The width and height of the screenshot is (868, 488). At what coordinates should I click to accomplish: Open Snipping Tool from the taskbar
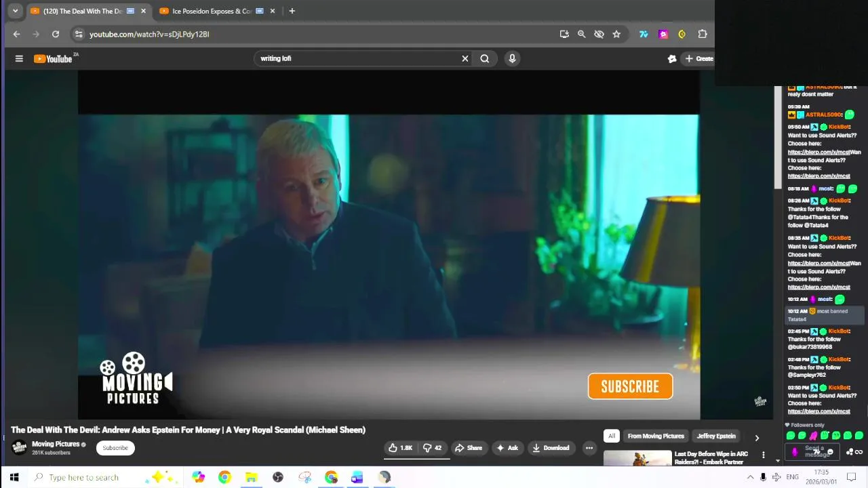[x=304, y=477]
